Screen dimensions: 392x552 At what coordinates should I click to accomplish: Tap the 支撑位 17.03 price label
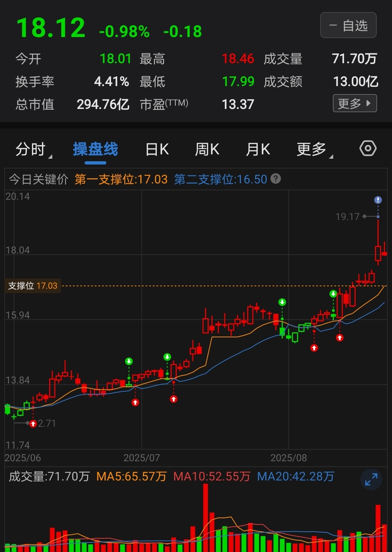point(33,286)
